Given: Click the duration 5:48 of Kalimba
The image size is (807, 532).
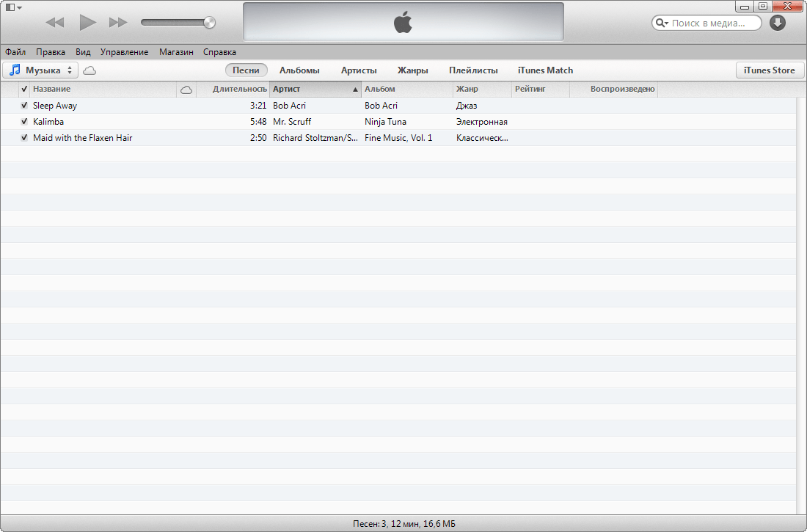Looking at the screenshot, I should tap(258, 122).
